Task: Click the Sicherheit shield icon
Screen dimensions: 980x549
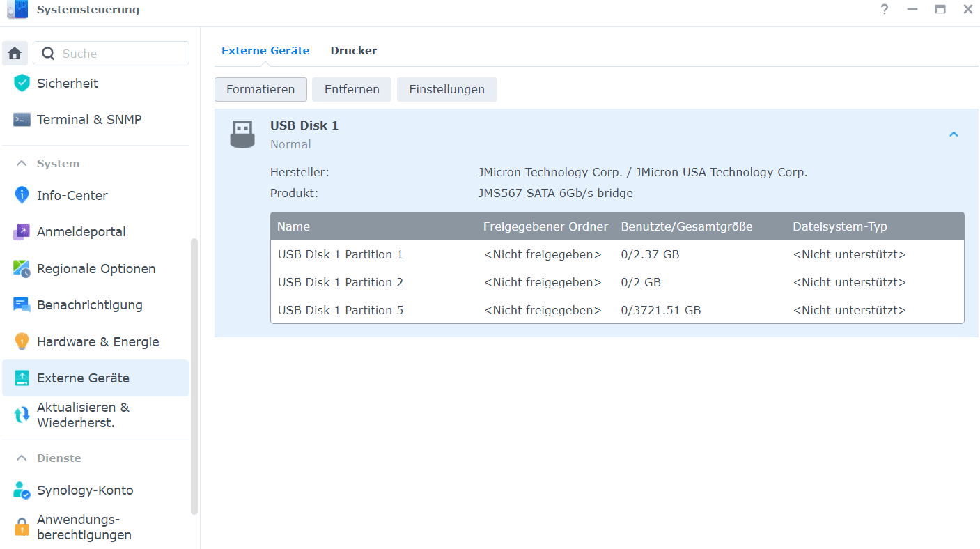Action: point(22,83)
